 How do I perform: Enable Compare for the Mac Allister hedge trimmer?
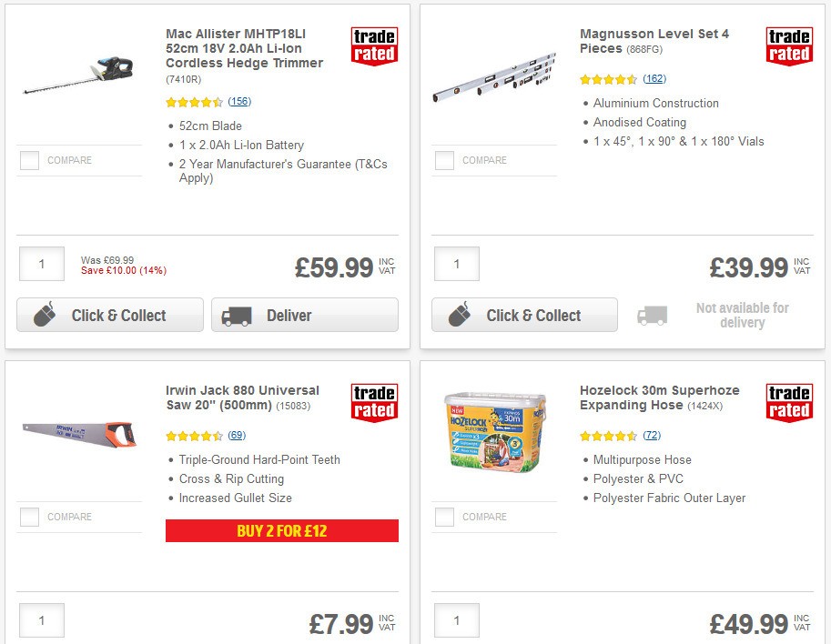click(29, 160)
